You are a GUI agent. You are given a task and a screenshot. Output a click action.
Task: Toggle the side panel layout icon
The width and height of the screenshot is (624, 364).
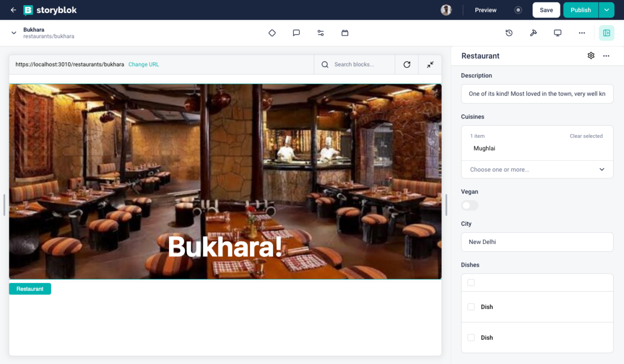coord(606,33)
